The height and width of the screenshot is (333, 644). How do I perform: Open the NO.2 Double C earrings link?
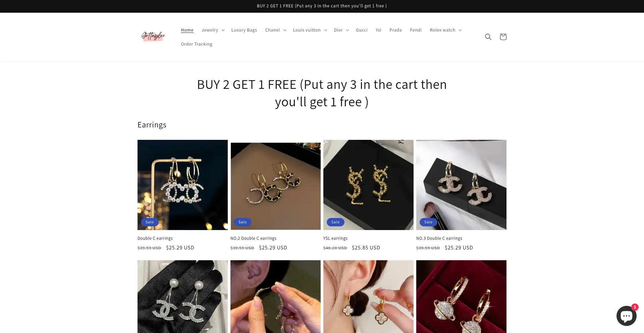pos(253,238)
